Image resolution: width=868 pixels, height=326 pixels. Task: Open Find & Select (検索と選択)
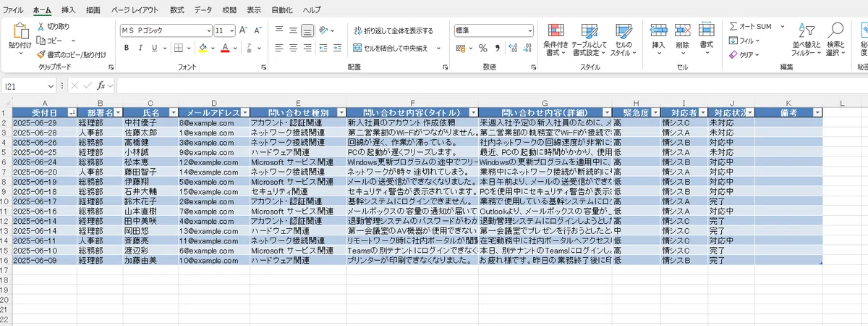(835, 39)
